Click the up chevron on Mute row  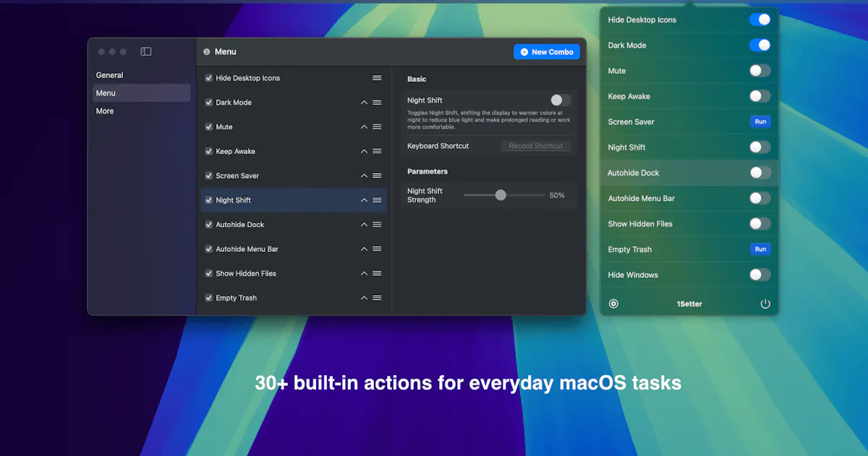click(x=364, y=127)
